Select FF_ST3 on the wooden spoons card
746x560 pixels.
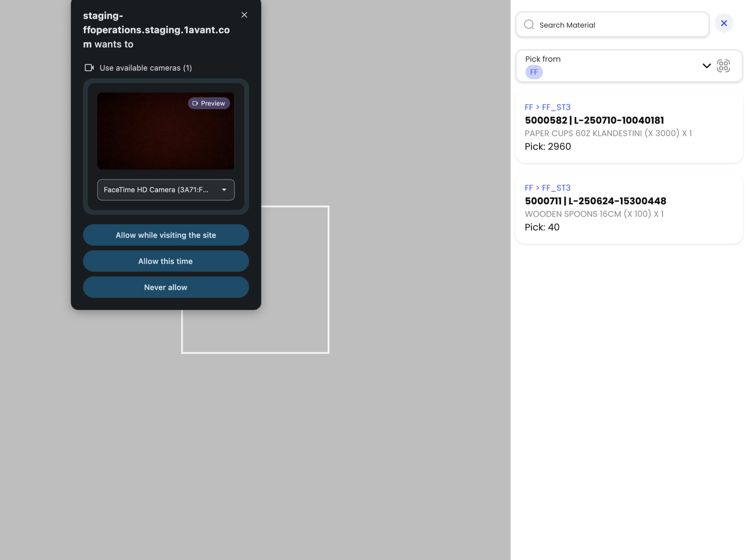click(x=556, y=187)
